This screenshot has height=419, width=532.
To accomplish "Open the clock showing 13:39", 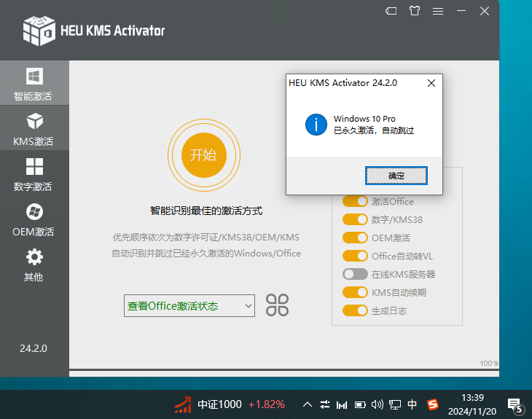I will pos(472,404).
